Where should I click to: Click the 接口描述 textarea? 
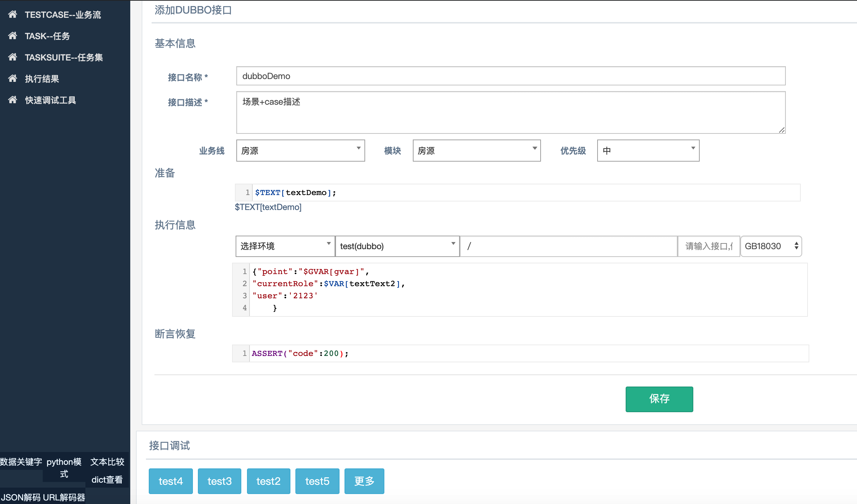click(511, 112)
